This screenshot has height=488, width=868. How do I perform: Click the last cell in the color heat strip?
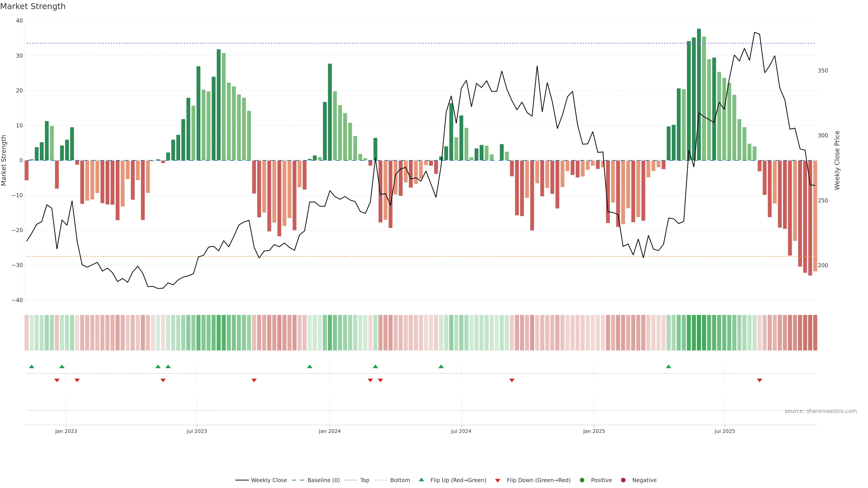click(815, 332)
